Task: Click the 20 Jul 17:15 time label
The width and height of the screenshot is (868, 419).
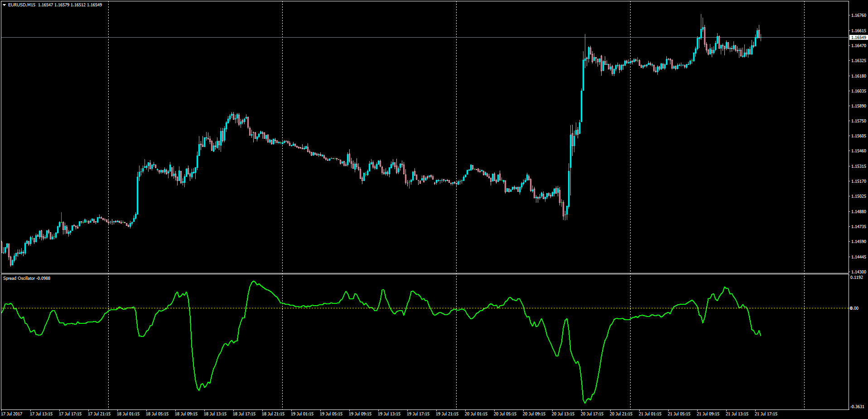Action: 592,414
